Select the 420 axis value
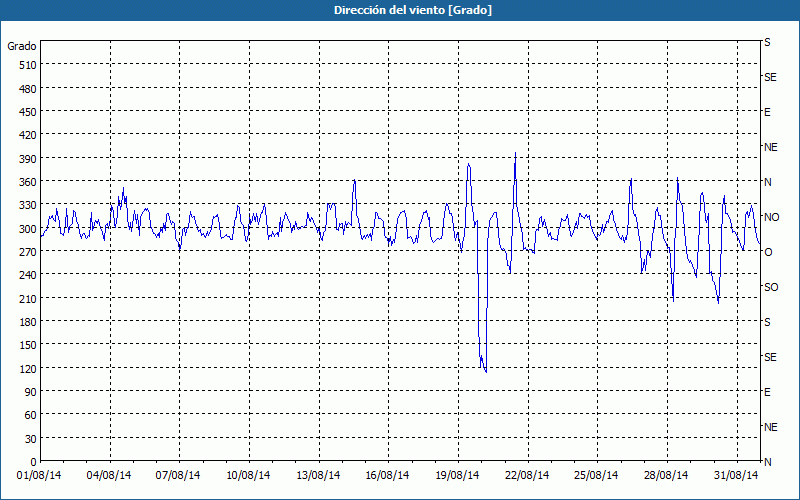The image size is (800, 500). tap(29, 135)
